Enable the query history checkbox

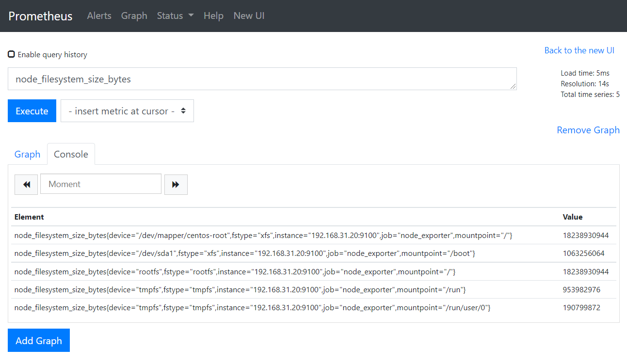coord(11,54)
